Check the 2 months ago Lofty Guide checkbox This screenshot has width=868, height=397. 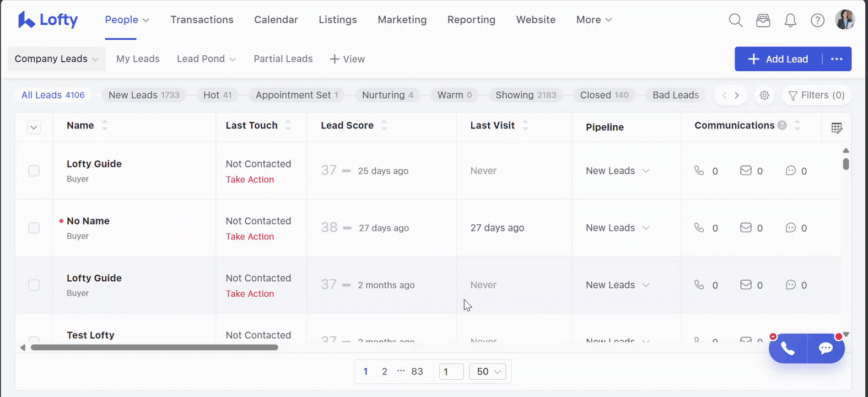click(34, 285)
